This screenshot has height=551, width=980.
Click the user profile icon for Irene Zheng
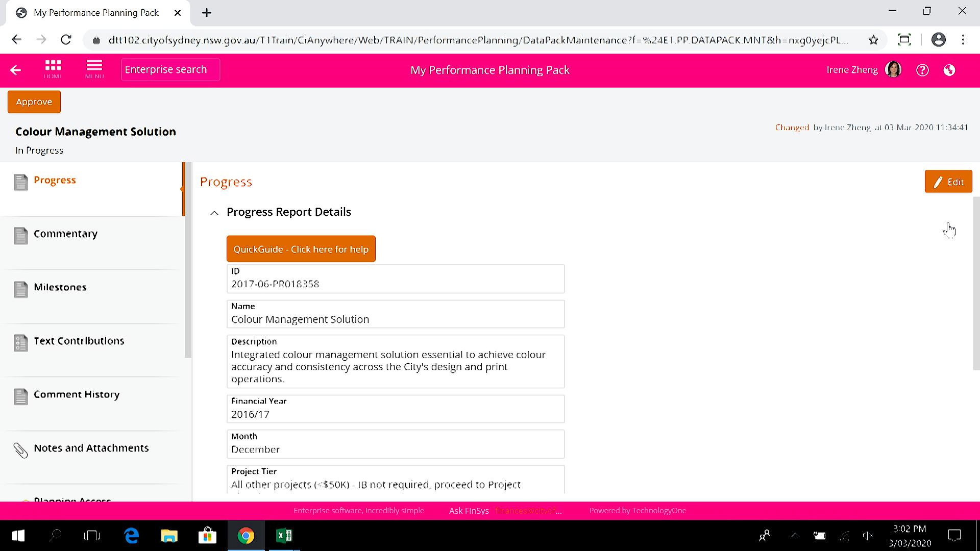coord(893,69)
